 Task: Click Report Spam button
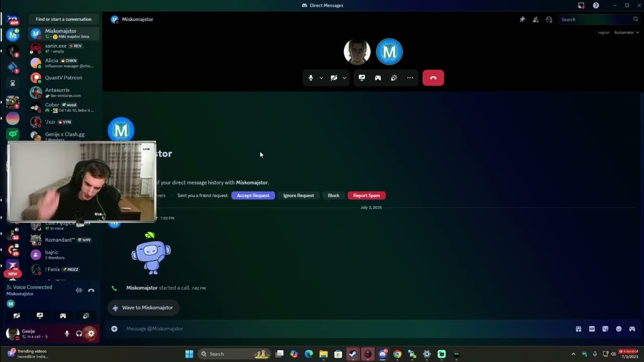366,196
